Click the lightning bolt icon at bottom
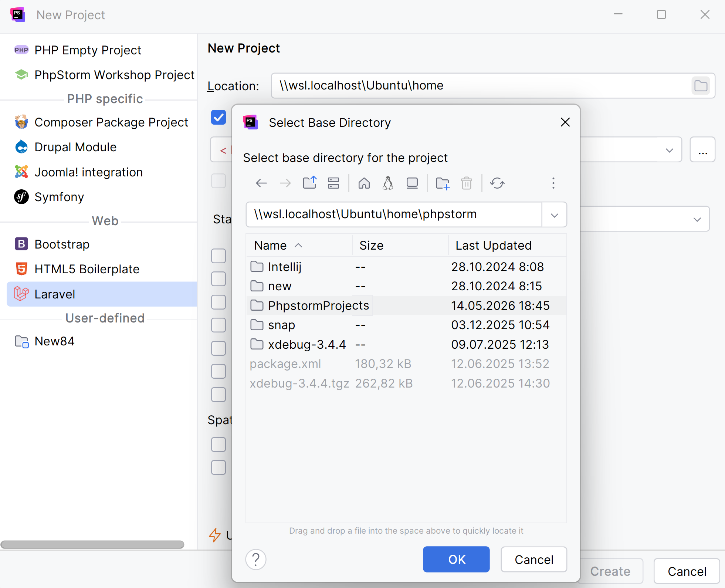The width and height of the screenshot is (725, 588). (x=215, y=535)
